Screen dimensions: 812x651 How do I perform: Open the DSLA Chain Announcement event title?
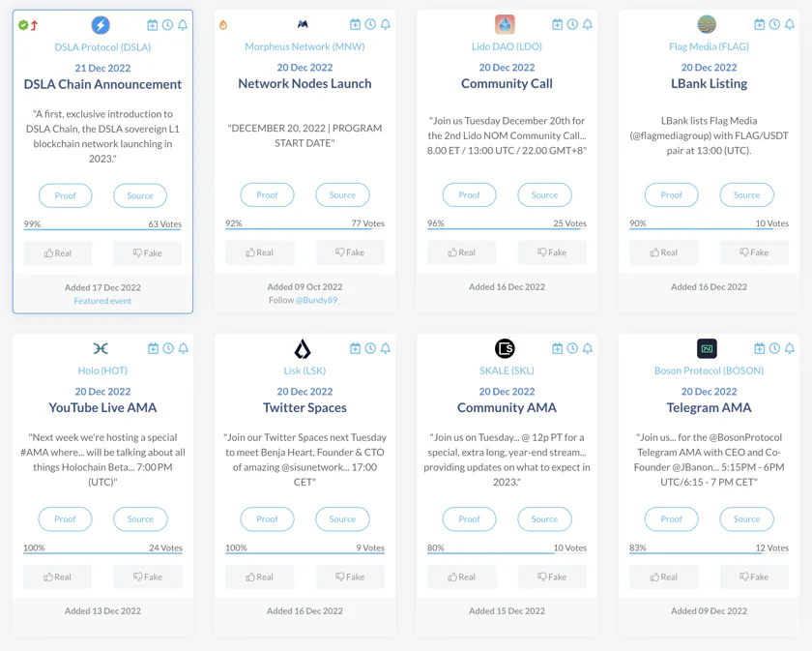coord(102,84)
